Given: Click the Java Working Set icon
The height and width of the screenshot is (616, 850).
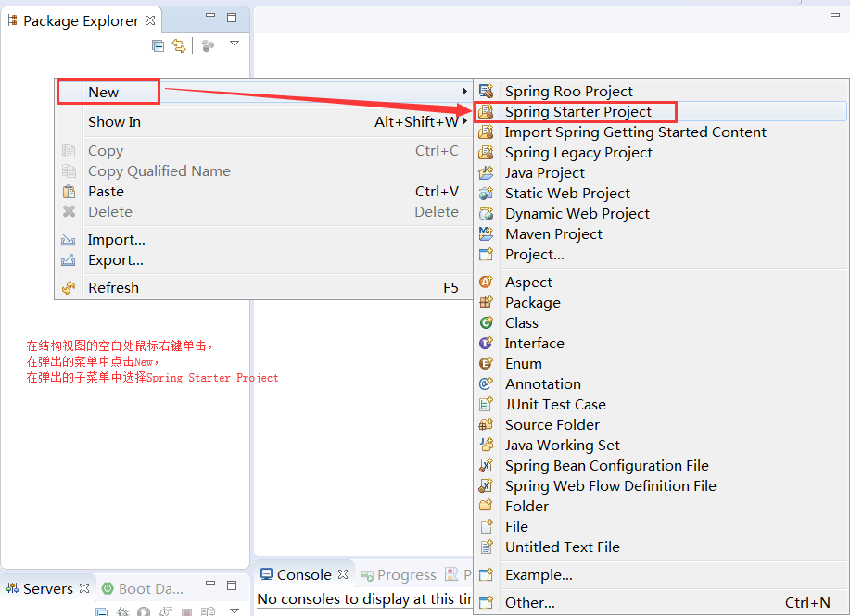Looking at the screenshot, I should coord(487,446).
